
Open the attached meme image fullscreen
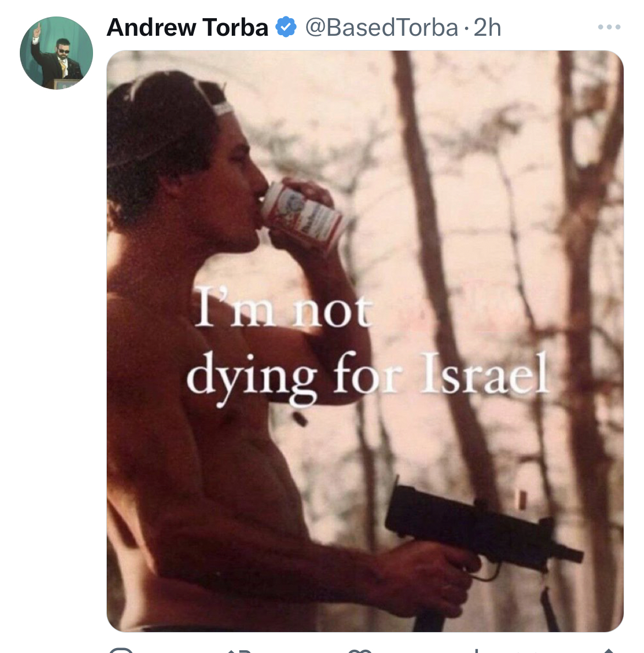[x=365, y=341]
